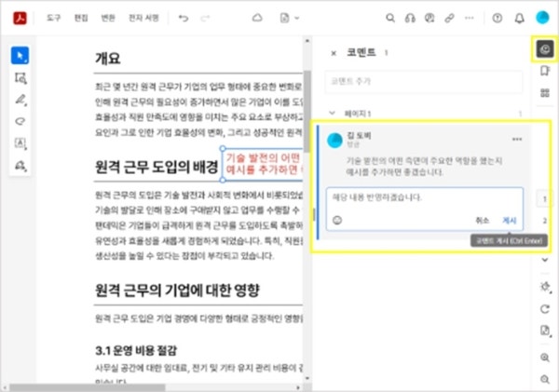Select the 길 토비 comment author name

point(359,135)
